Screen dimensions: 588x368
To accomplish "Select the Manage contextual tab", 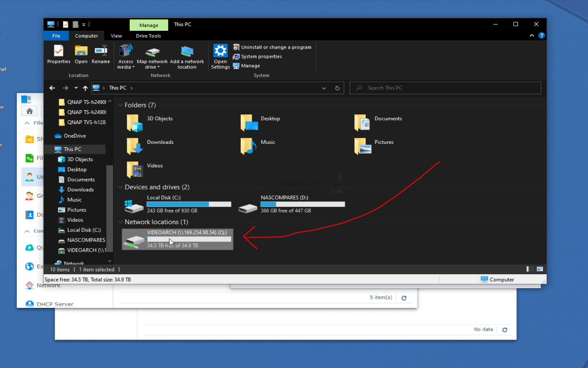I will 149,25.
